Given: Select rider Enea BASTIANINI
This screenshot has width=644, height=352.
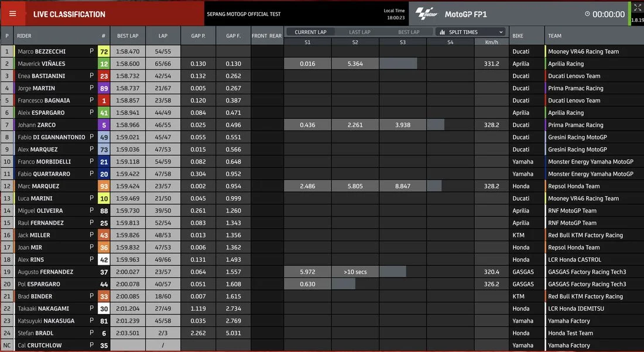Looking at the screenshot, I should pos(41,76).
